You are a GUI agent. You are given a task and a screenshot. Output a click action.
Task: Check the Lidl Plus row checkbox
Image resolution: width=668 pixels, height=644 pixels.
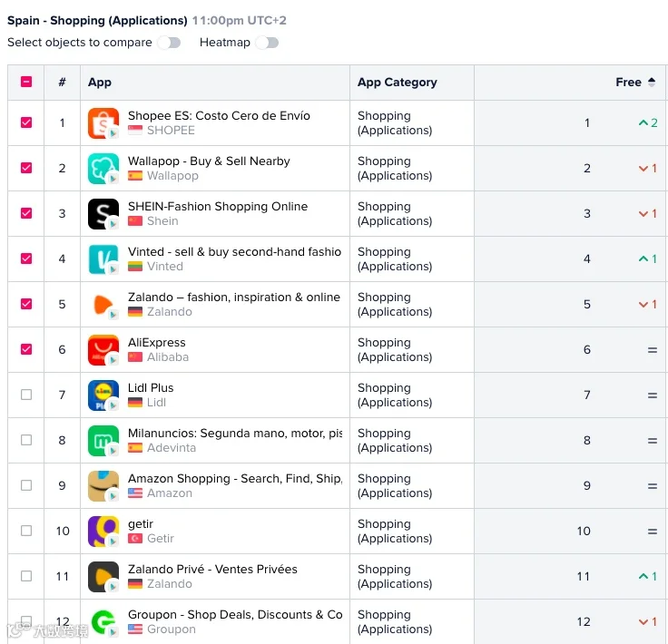(x=26, y=395)
